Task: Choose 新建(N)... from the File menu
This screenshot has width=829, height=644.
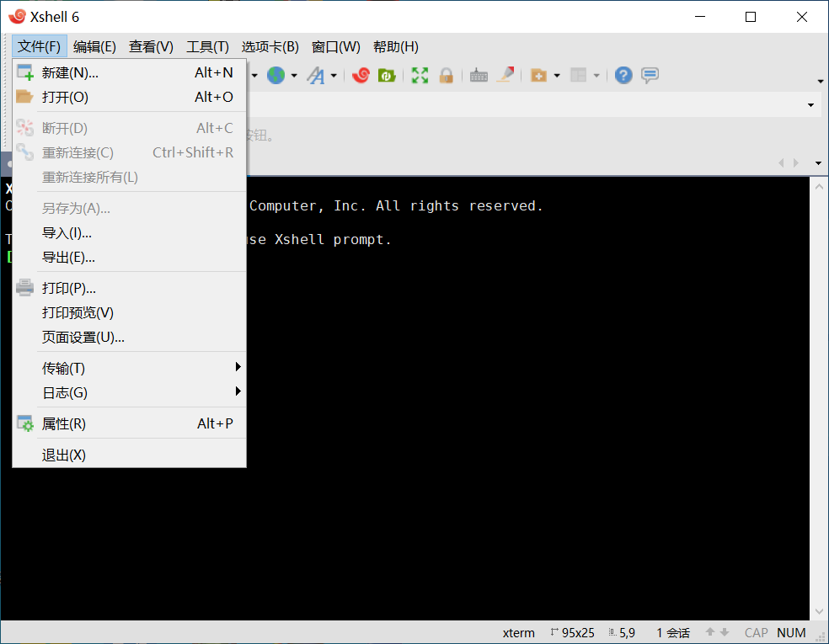Action: coord(129,72)
